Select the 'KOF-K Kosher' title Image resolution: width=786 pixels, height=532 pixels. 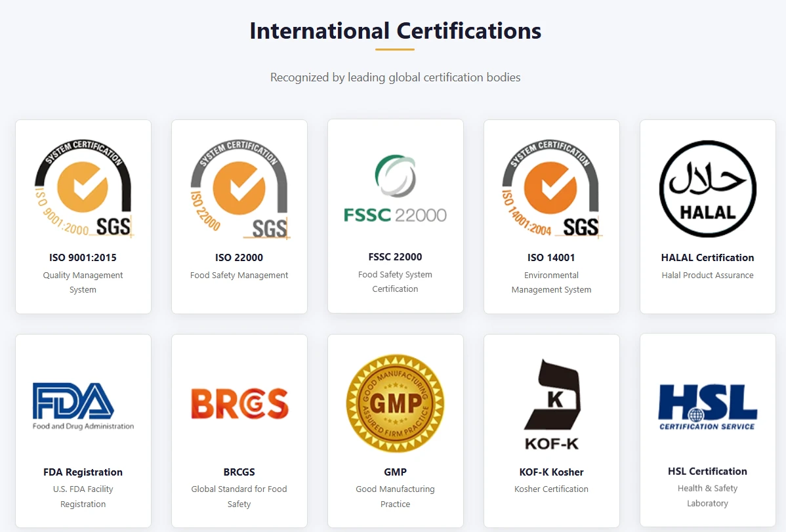[551, 472]
